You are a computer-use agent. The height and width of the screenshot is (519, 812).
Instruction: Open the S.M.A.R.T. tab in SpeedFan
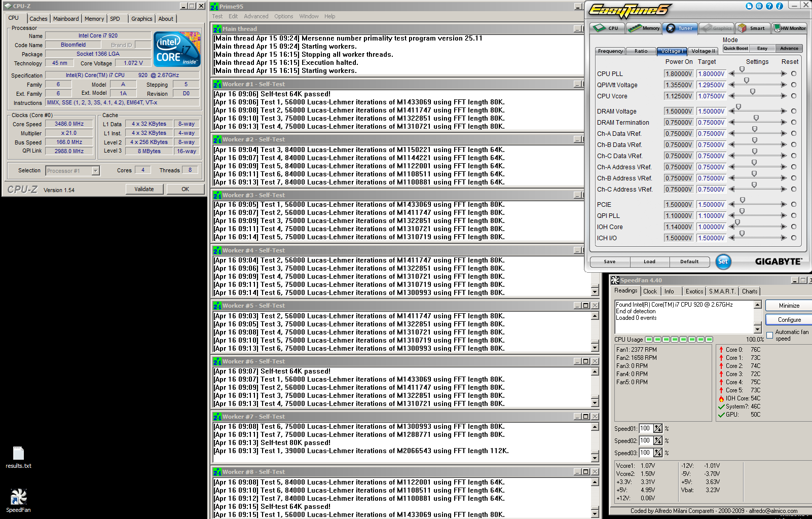click(722, 291)
